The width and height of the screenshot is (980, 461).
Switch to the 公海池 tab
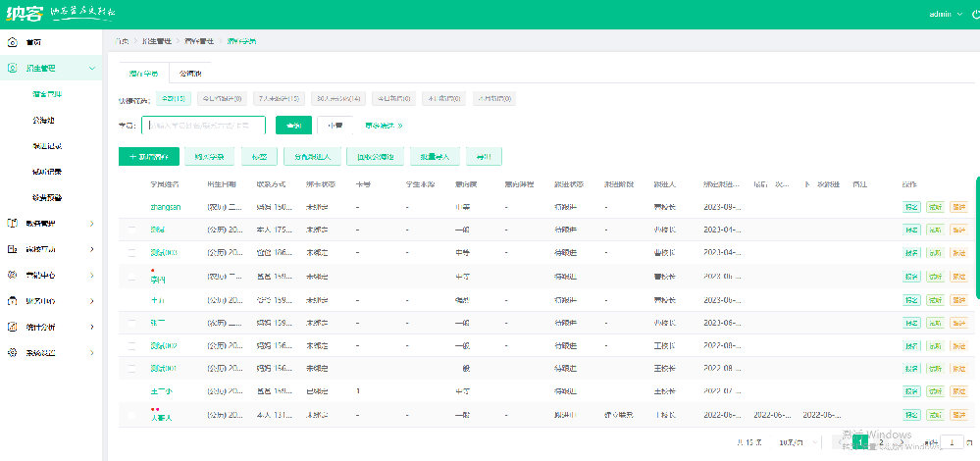pyautogui.click(x=190, y=74)
